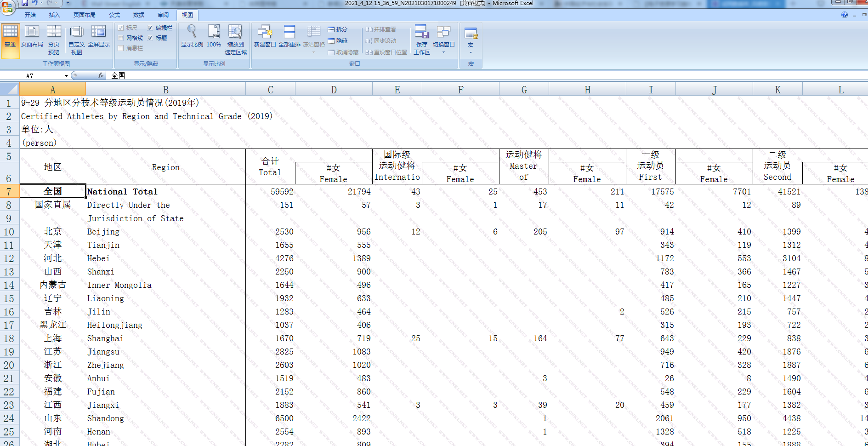
Task: Open the 显示比例 zoom magnifier icon
Action: (192, 36)
